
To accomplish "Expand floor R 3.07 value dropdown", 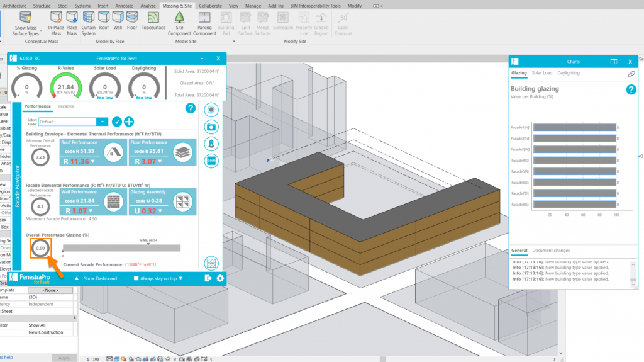I will point(160,161).
